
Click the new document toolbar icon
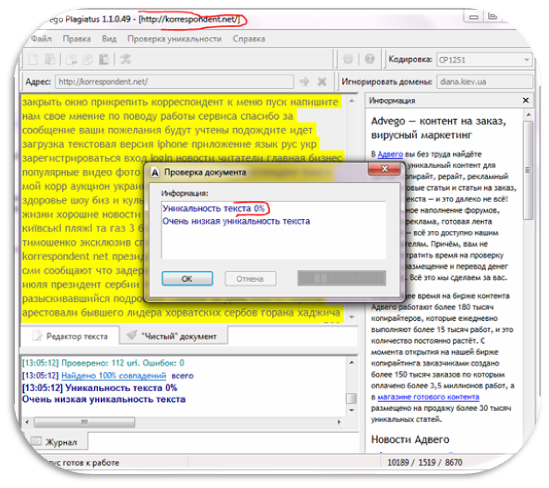pyautogui.click(x=33, y=59)
